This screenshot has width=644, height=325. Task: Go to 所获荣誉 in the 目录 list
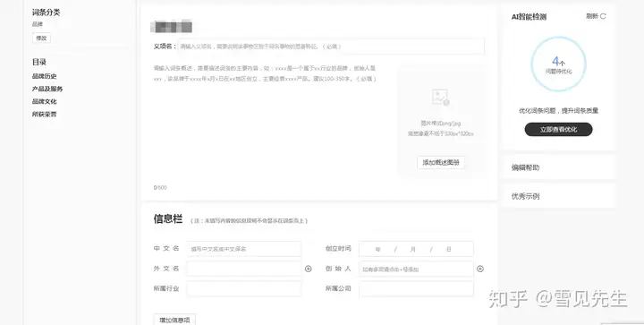pos(45,115)
